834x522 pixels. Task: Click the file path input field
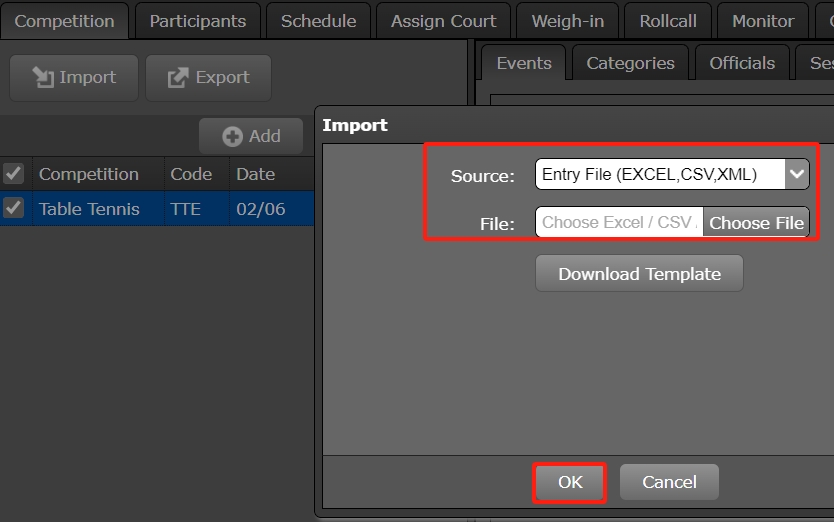click(619, 222)
